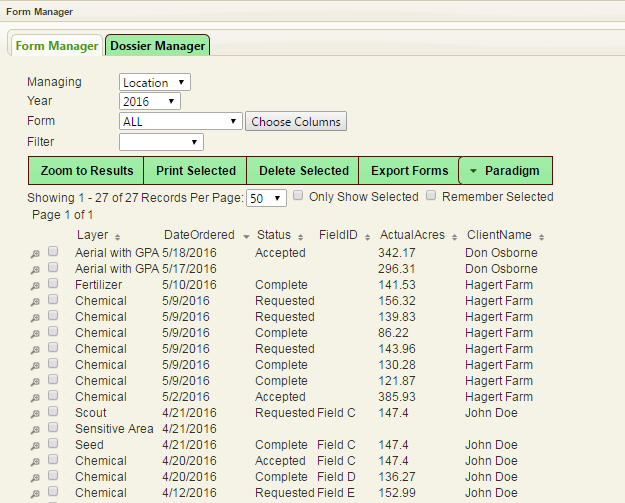
Task: Click Delete Selected button
Action: point(303,171)
